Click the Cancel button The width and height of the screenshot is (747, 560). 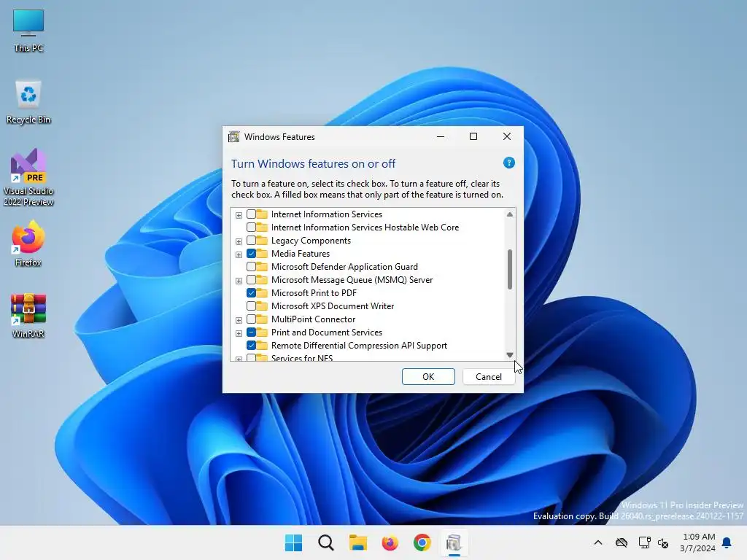[489, 377]
